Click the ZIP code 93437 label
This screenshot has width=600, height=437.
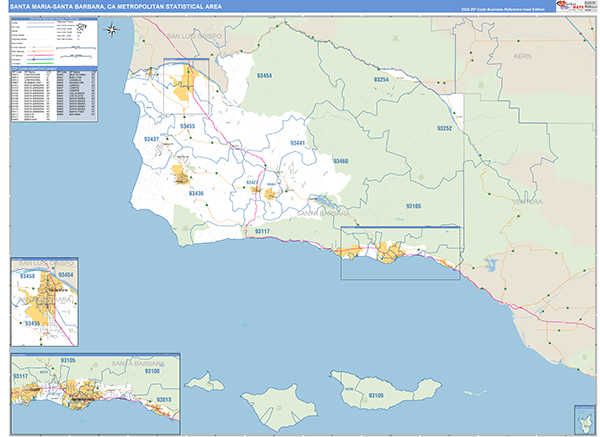coord(151,139)
